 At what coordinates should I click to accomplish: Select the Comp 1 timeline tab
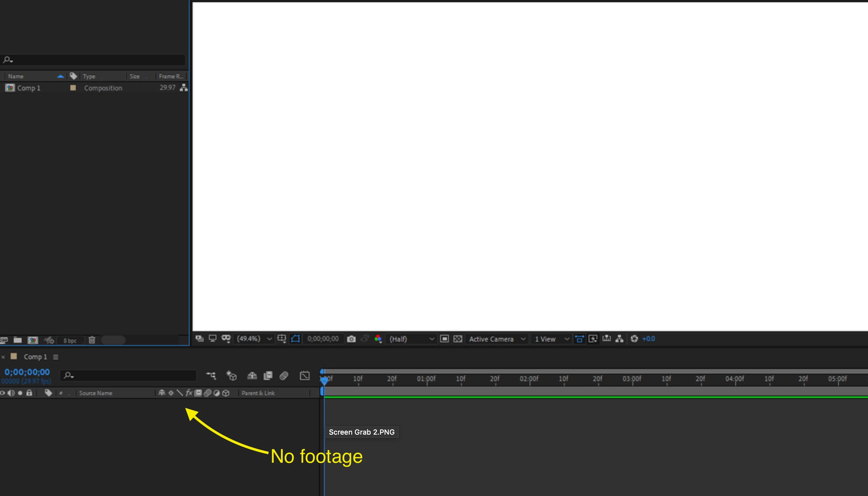35,357
